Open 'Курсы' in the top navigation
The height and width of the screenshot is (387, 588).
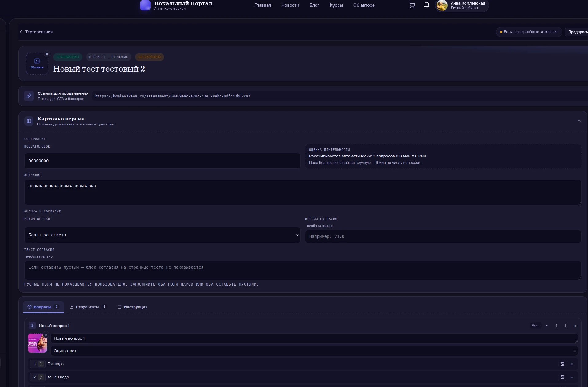pos(336,5)
